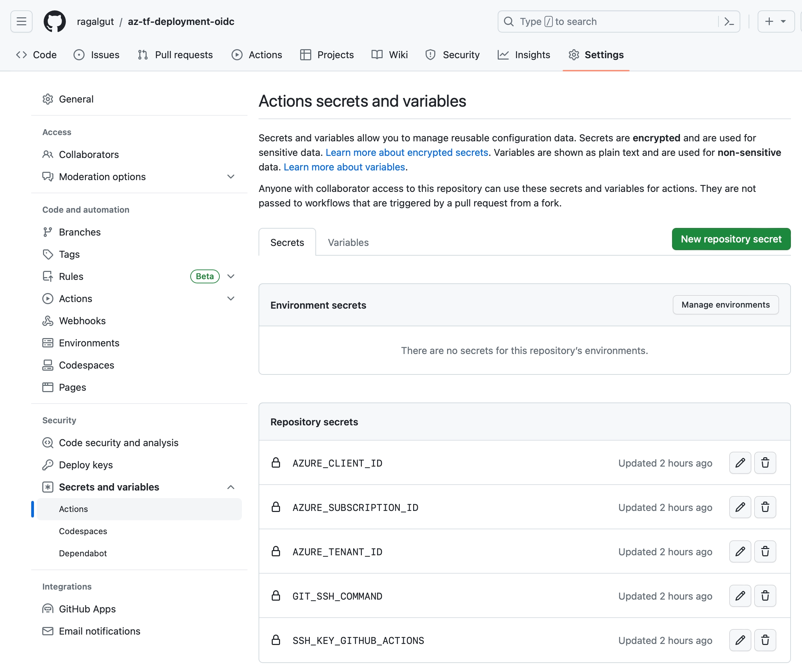Screen dimensions: 802x672
Task: Select the Settings tab
Action: coord(596,55)
